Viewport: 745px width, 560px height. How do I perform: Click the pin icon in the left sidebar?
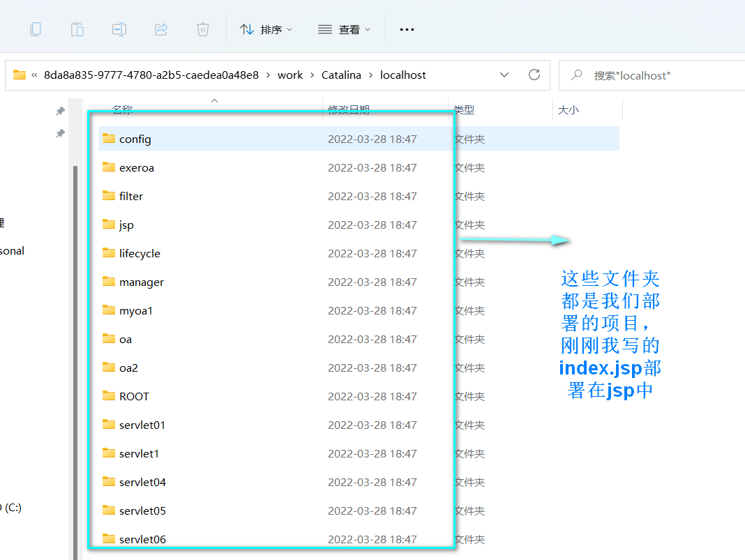click(x=60, y=111)
